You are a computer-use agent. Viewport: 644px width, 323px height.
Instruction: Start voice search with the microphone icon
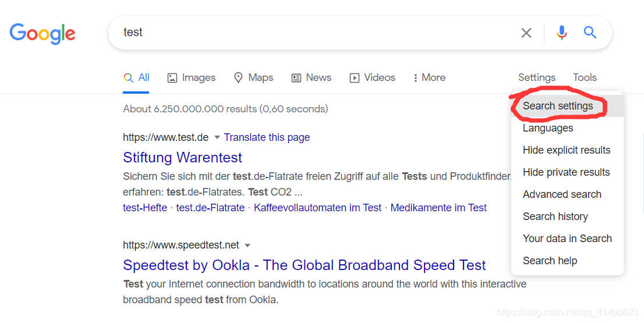(x=561, y=33)
